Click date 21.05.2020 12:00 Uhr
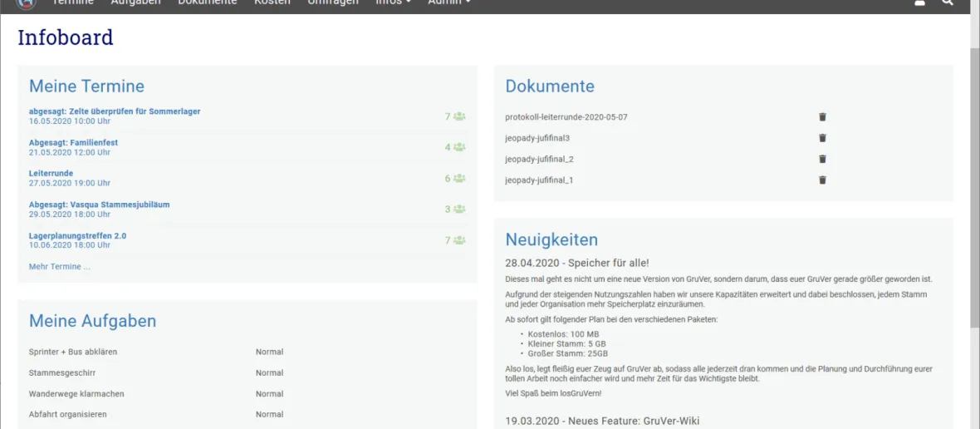The height and width of the screenshot is (429, 980). coord(70,152)
